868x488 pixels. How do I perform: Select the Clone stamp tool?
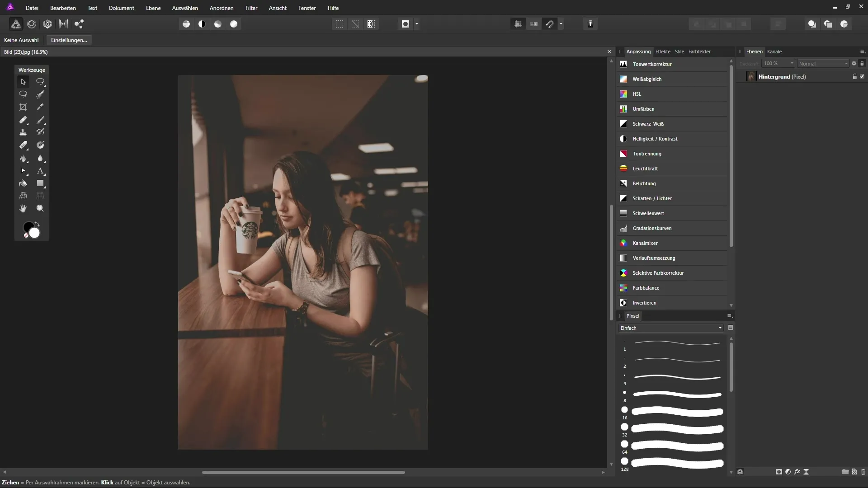23,132
